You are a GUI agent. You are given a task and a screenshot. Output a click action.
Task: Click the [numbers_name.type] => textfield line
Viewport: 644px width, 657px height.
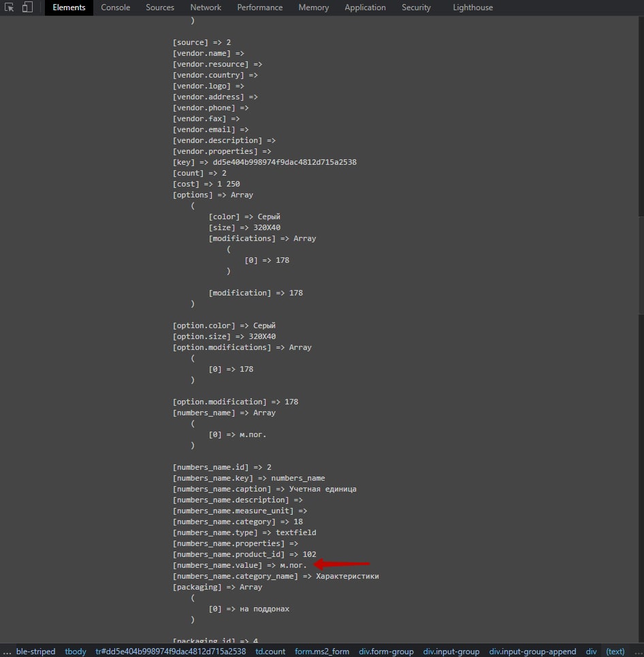[244, 532]
